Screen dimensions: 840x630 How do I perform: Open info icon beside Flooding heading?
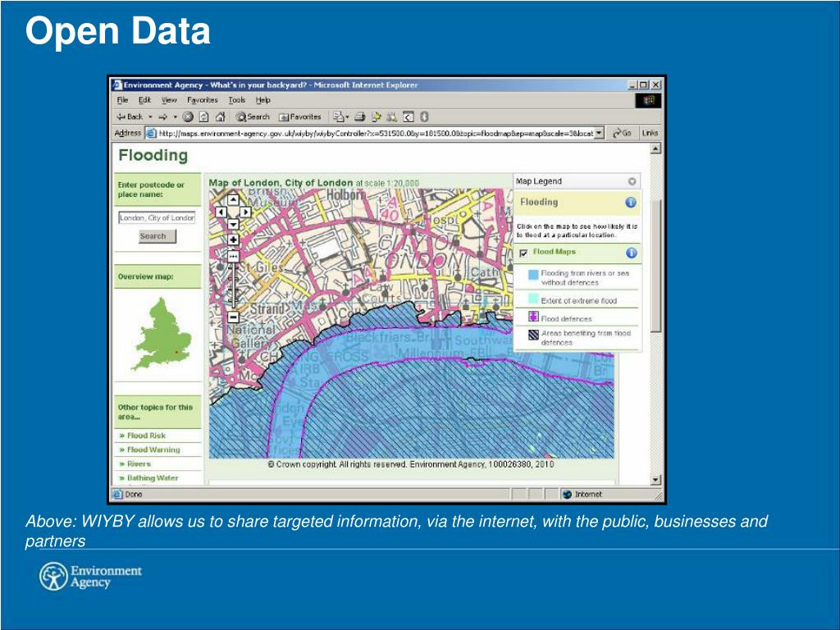631,203
